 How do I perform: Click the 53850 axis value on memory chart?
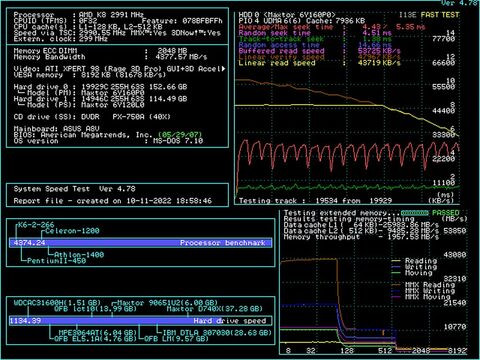click(x=454, y=231)
